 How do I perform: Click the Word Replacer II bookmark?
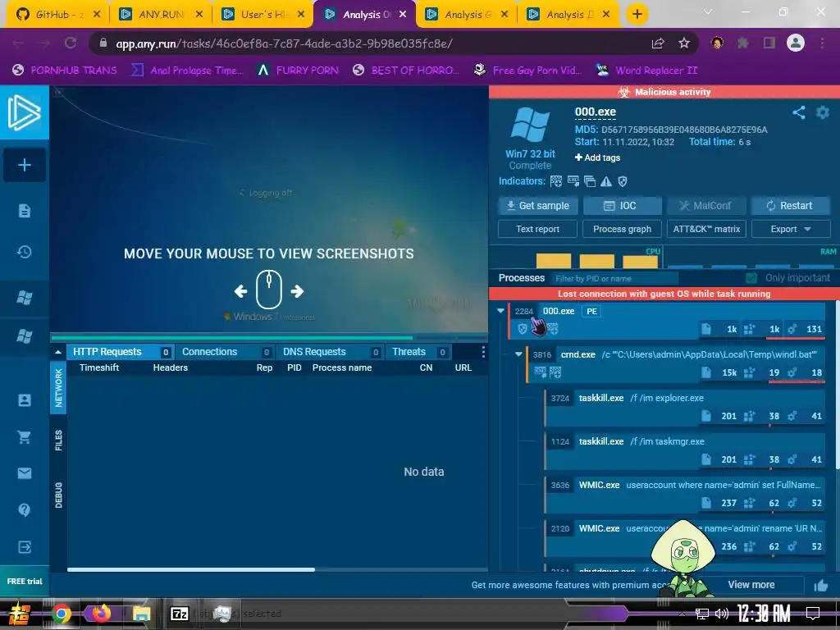tap(646, 71)
